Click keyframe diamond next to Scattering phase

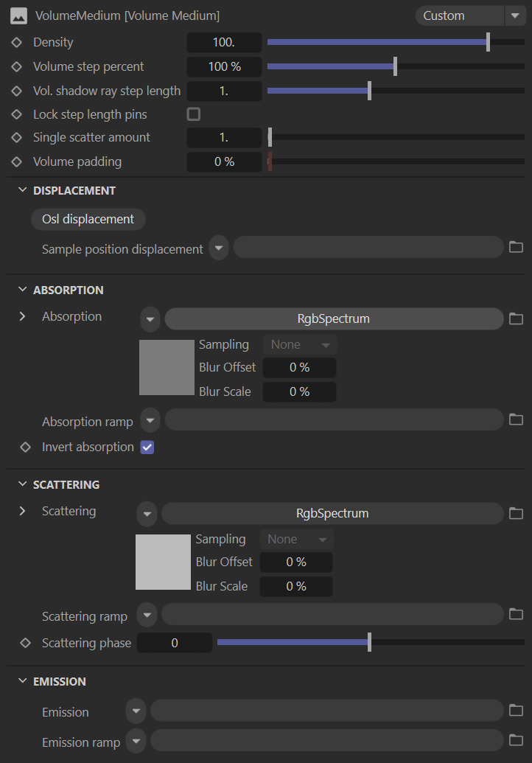[25, 643]
